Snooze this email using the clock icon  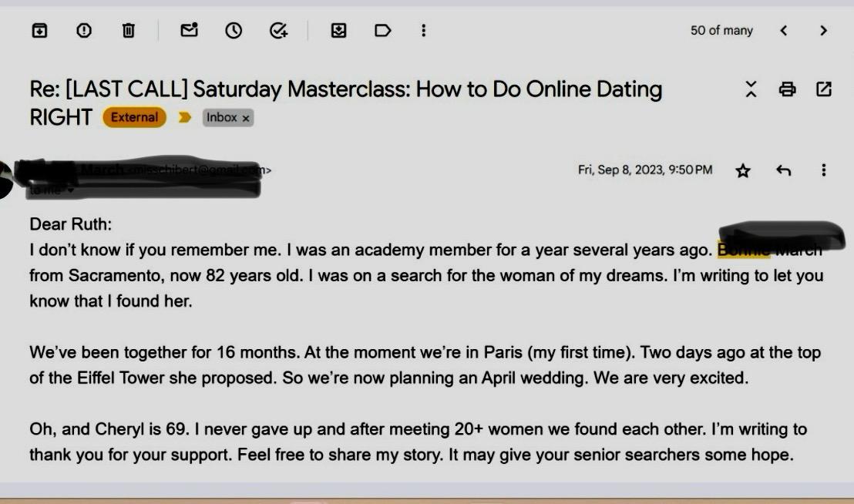coord(233,30)
